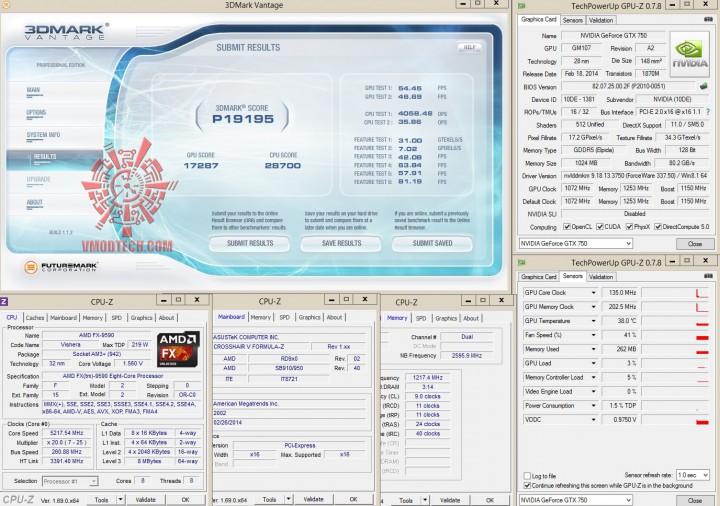Viewport: 720px width, 506px height.
Task: Toggle the CUDA checkbox
Action: (600, 227)
